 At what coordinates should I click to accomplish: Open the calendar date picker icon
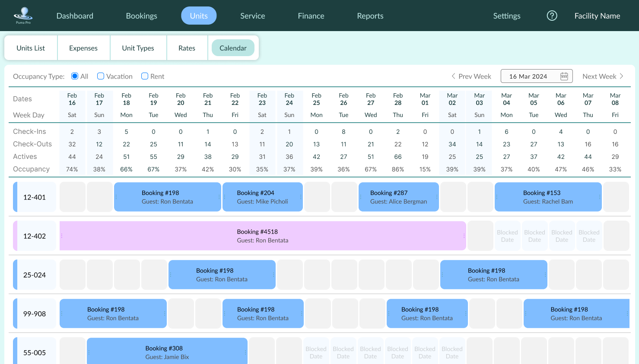click(564, 76)
